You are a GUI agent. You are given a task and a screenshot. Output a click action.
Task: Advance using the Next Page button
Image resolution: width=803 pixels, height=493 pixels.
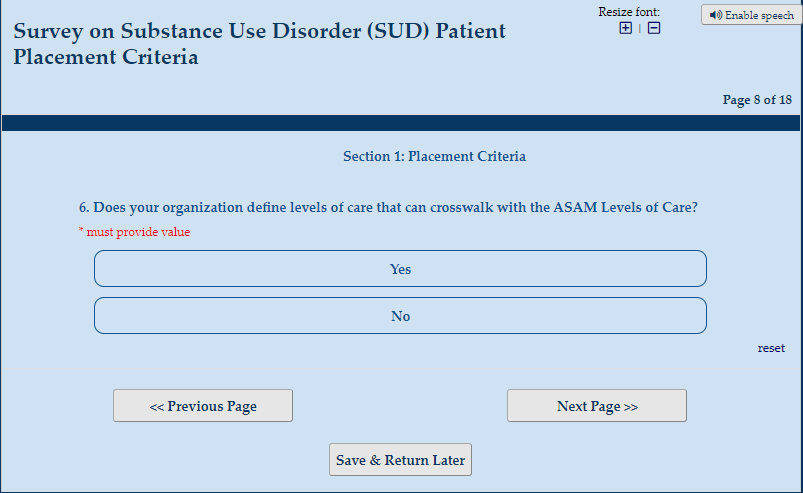pyautogui.click(x=597, y=406)
